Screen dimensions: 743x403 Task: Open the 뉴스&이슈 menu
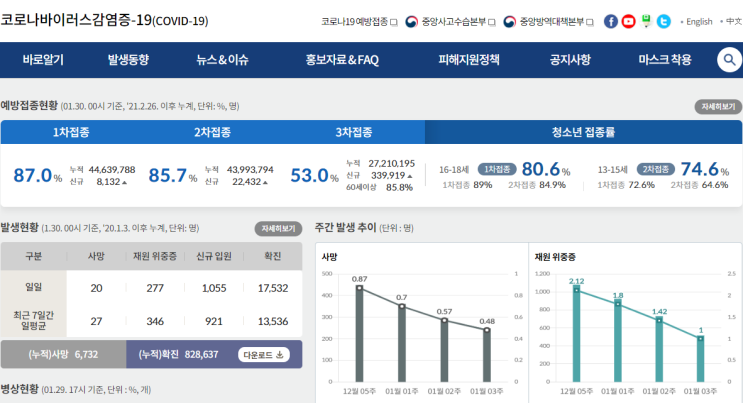222,60
